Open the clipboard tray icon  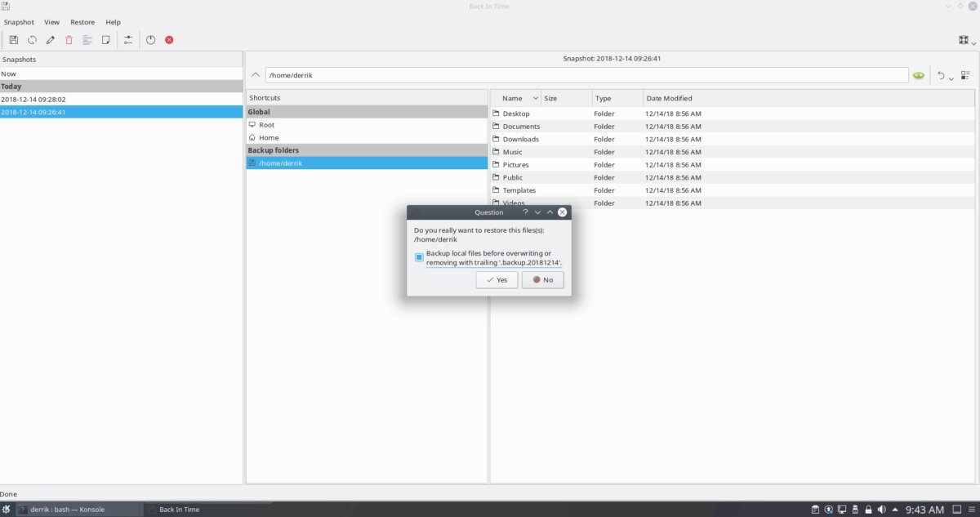[x=814, y=510]
